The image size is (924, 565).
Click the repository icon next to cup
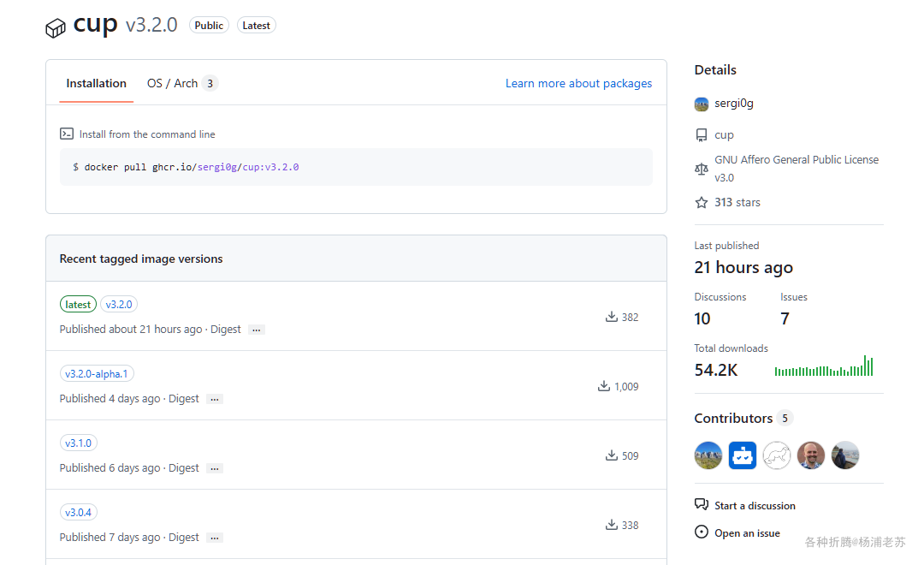pyautogui.click(x=702, y=135)
